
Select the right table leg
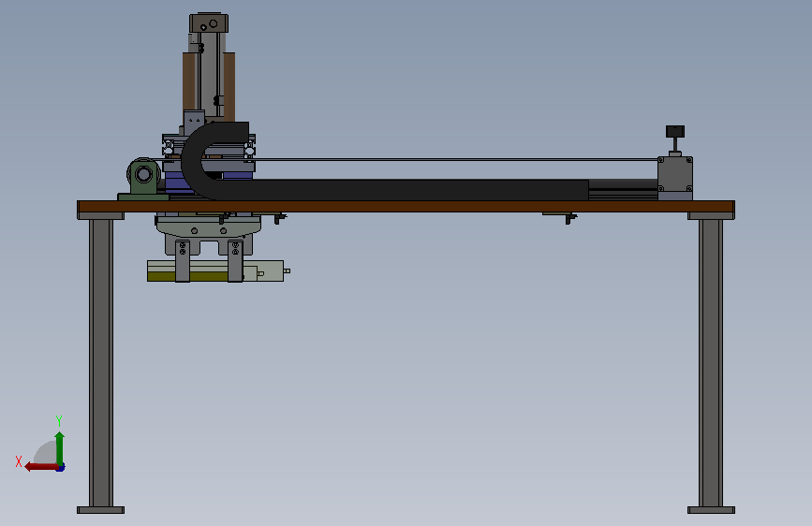[711, 363]
